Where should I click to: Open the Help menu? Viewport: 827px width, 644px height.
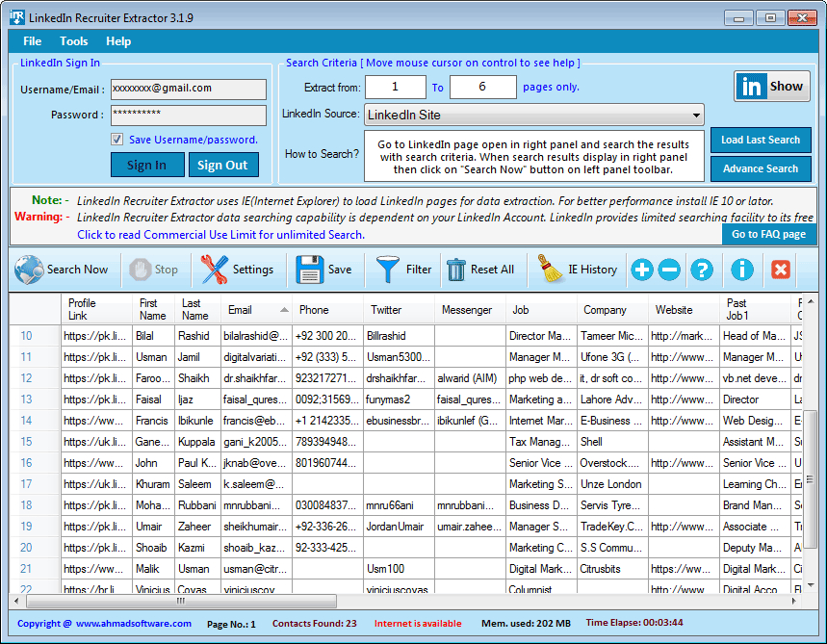pos(118,41)
